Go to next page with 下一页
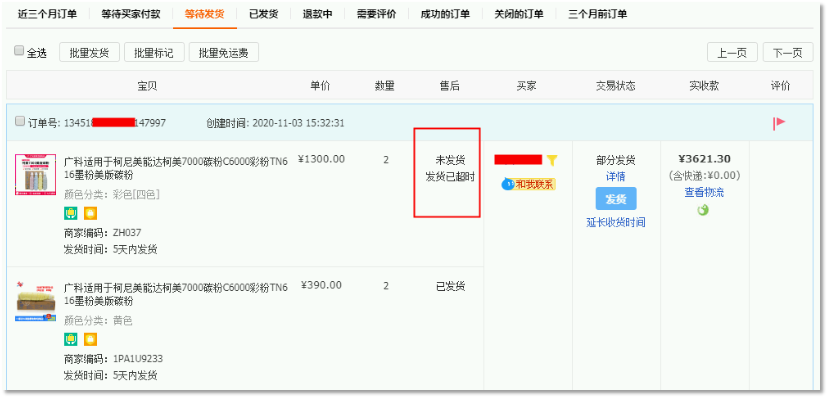Viewport: 827px width, 397px height. click(x=788, y=52)
